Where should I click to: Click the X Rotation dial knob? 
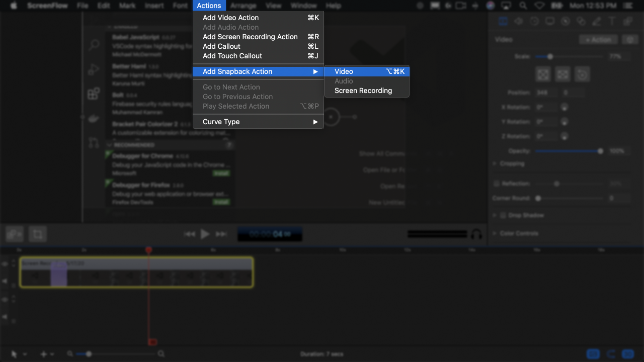pos(565,107)
